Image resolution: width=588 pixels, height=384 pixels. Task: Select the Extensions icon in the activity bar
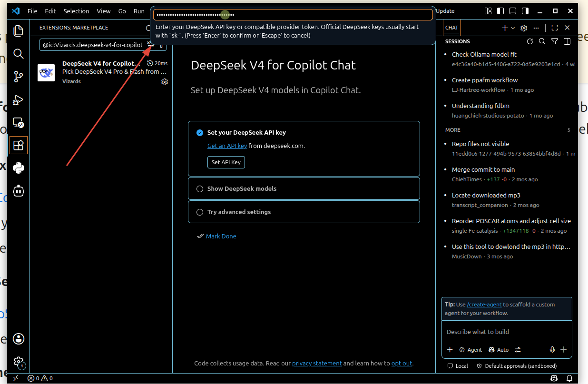click(19, 145)
